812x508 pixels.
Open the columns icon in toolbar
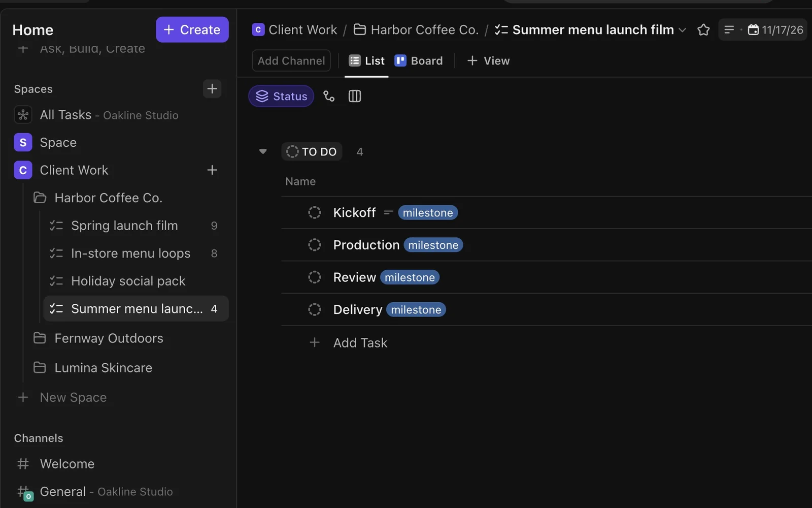355,96
